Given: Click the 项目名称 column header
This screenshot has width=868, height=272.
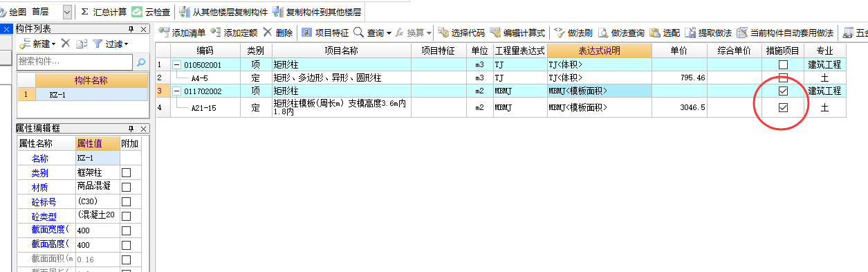Looking at the screenshot, I should pos(342,51).
